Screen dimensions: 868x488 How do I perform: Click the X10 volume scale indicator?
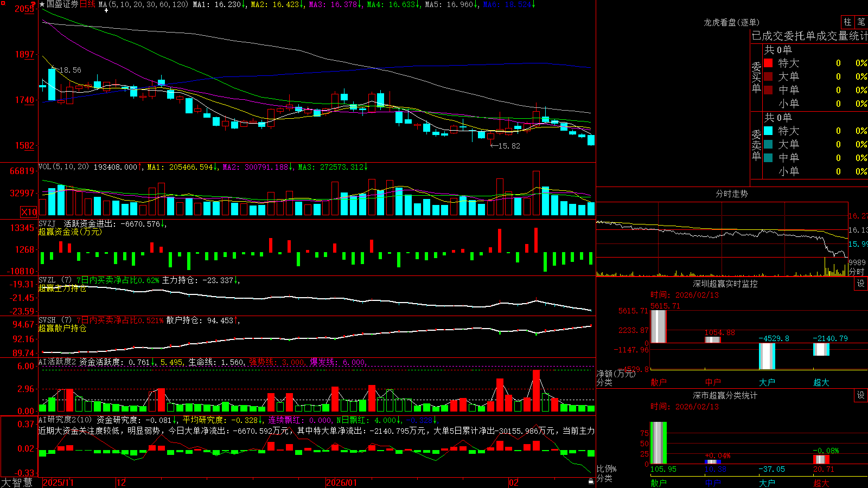click(x=29, y=212)
